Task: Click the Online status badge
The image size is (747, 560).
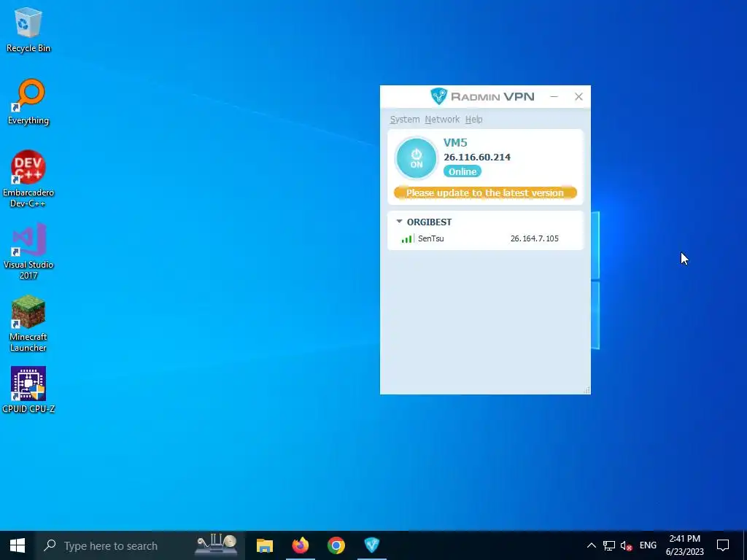Action: [462, 171]
